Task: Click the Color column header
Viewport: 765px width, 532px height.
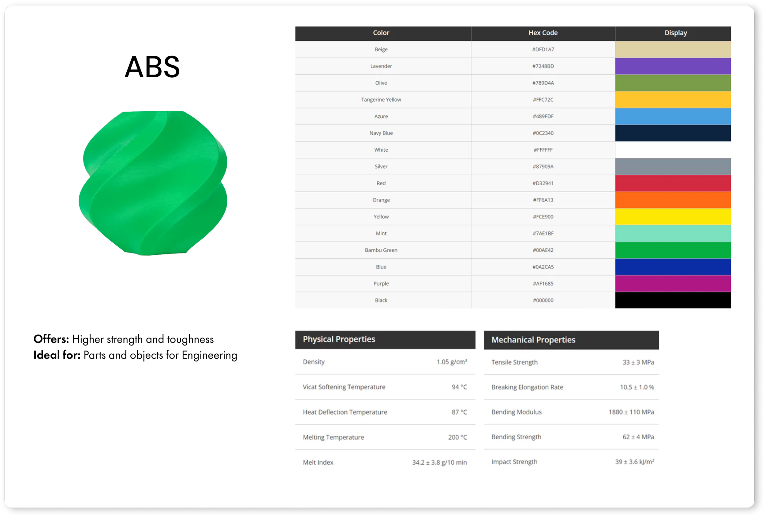Action: click(381, 33)
